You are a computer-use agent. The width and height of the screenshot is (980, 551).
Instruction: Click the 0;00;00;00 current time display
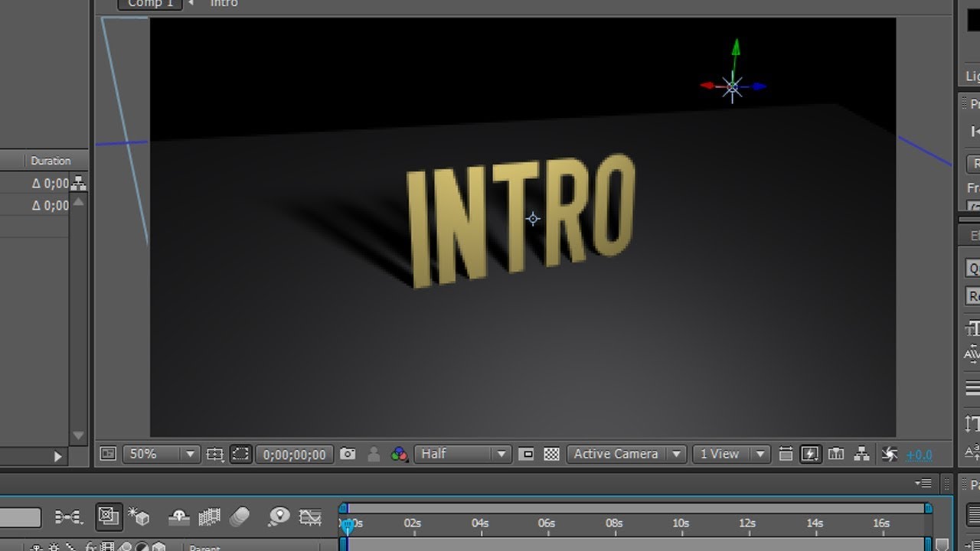pyautogui.click(x=295, y=455)
